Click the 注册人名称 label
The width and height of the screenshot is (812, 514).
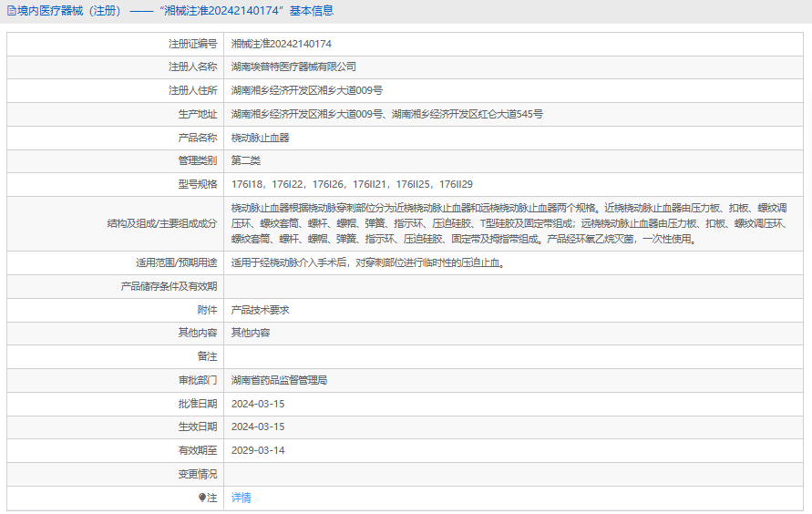point(192,67)
